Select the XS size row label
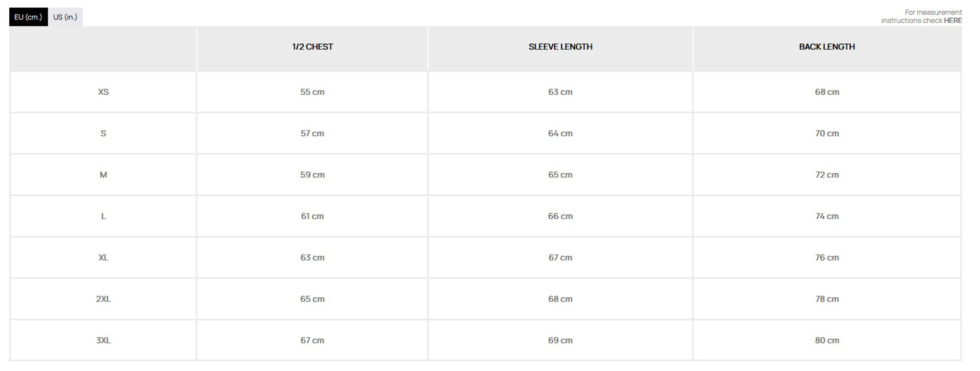This screenshot has width=980, height=371. coord(103,92)
